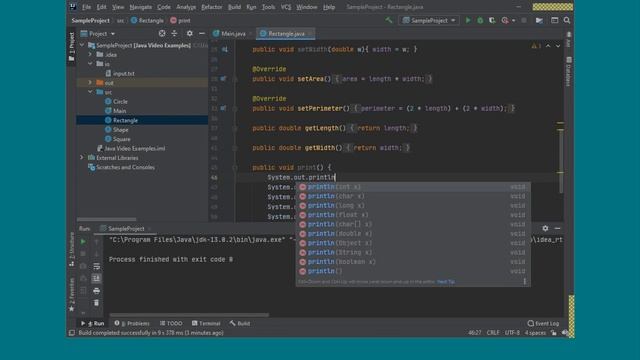
Task: Open the File menu
Action: pyautogui.click(x=87, y=7)
